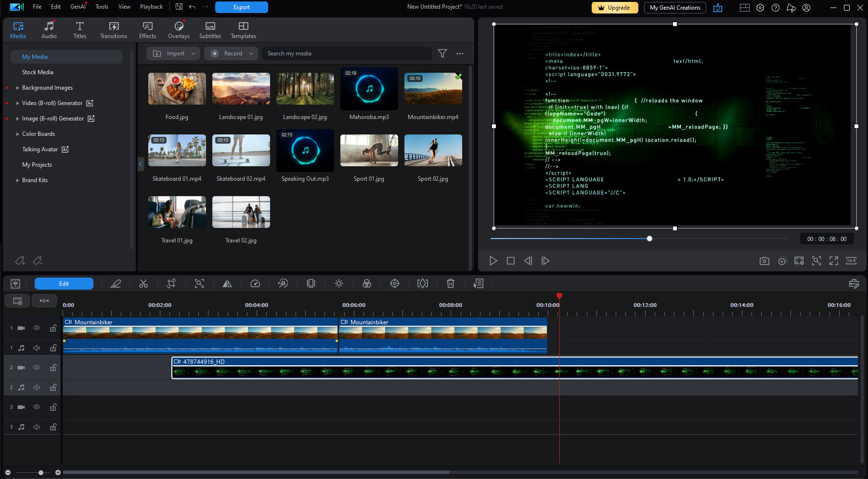Open the help question mark icon
Viewport: 868px width, 479px height.
[x=776, y=8]
